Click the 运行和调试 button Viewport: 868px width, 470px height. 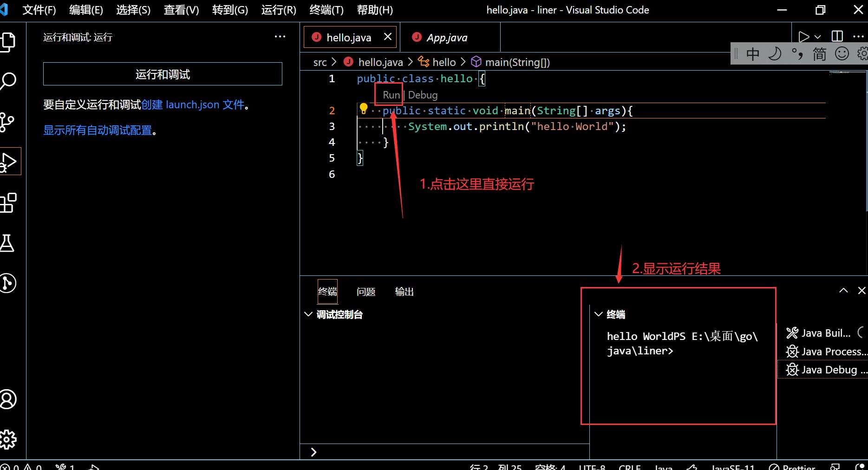pyautogui.click(x=162, y=74)
